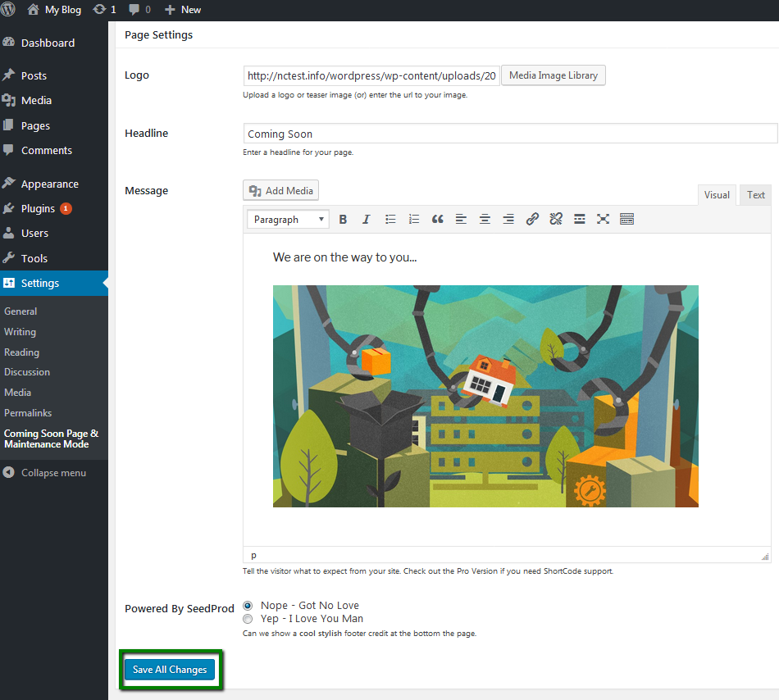The height and width of the screenshot is (700, 779).
Task: Insert Read More tag
Action: [x=579, y=220]
